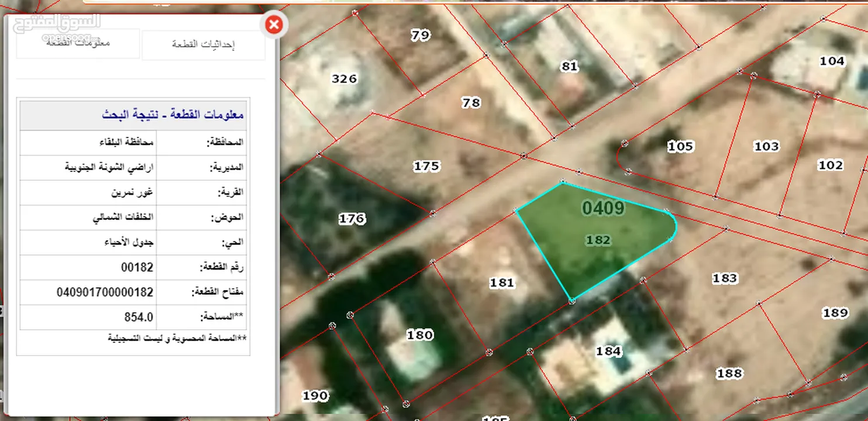This screenshot has height=421, width=868.
Task: Select the highlighted parcel 182 on the map
Action: coord(598,240)
